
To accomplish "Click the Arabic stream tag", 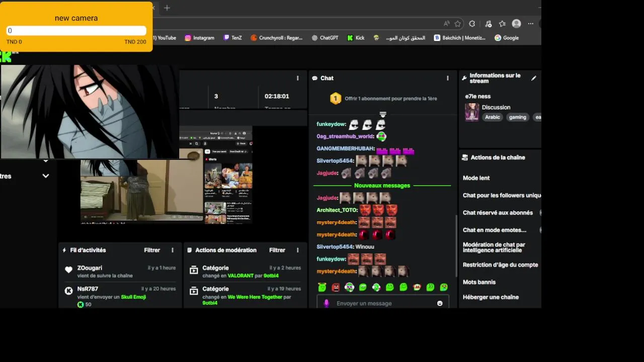I will tap(493, 117).
